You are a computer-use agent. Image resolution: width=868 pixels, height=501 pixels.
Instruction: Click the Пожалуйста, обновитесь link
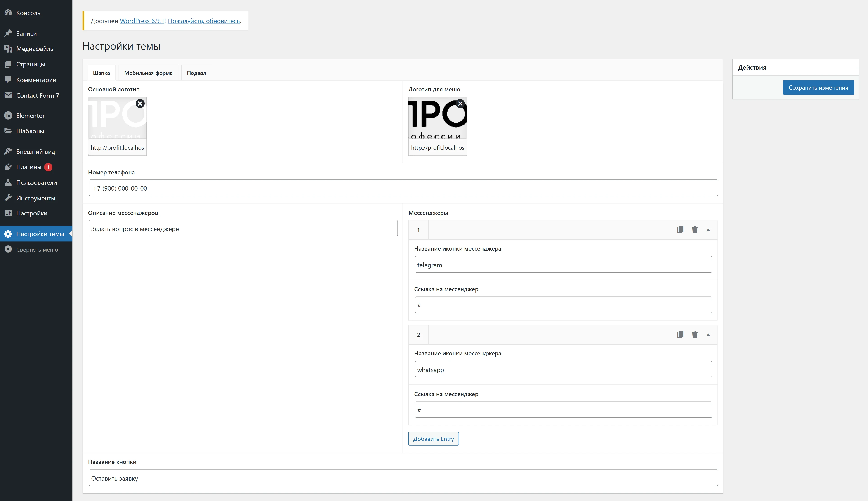click(204, 21)
